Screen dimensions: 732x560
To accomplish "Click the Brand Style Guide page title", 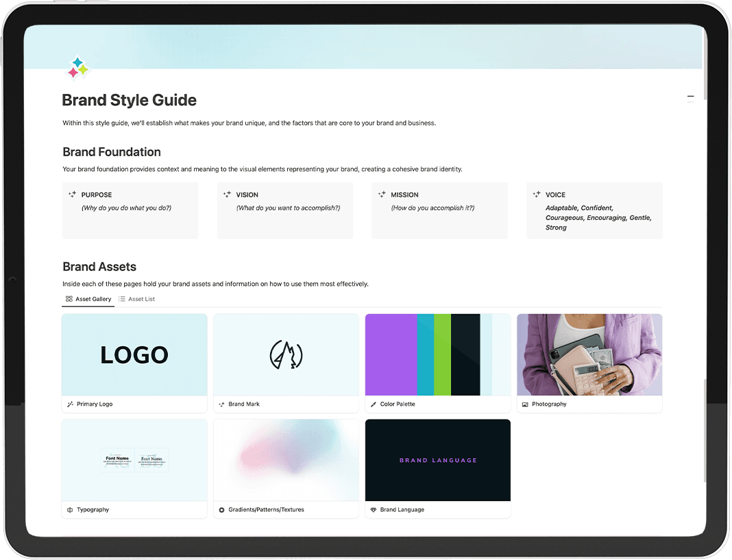I will [x=129, y=100].
